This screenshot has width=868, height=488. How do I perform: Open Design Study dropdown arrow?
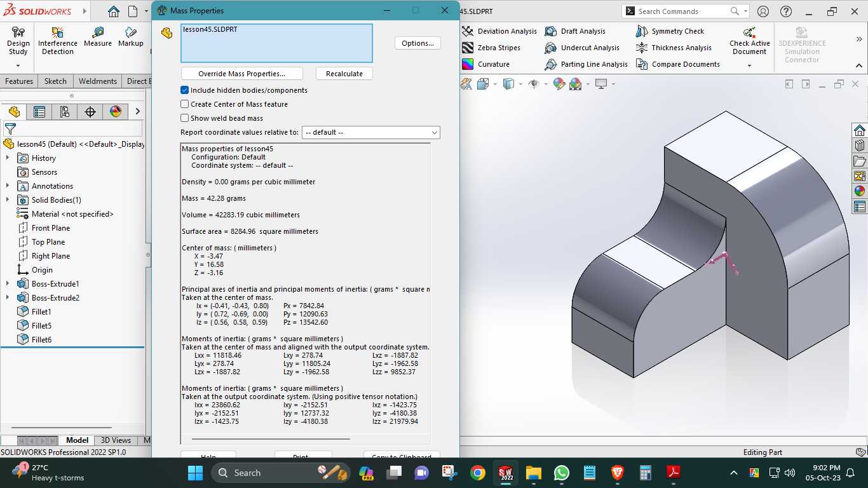(x=18, y=65)
